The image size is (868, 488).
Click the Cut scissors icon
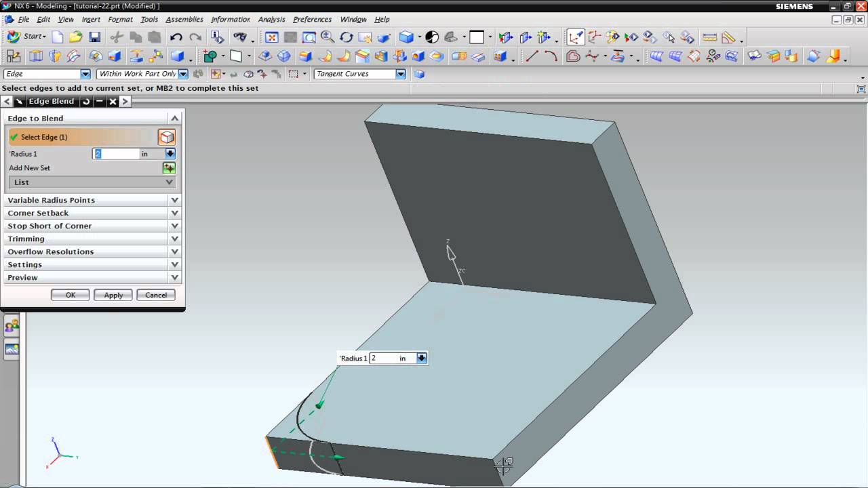(x=117, y=37)
